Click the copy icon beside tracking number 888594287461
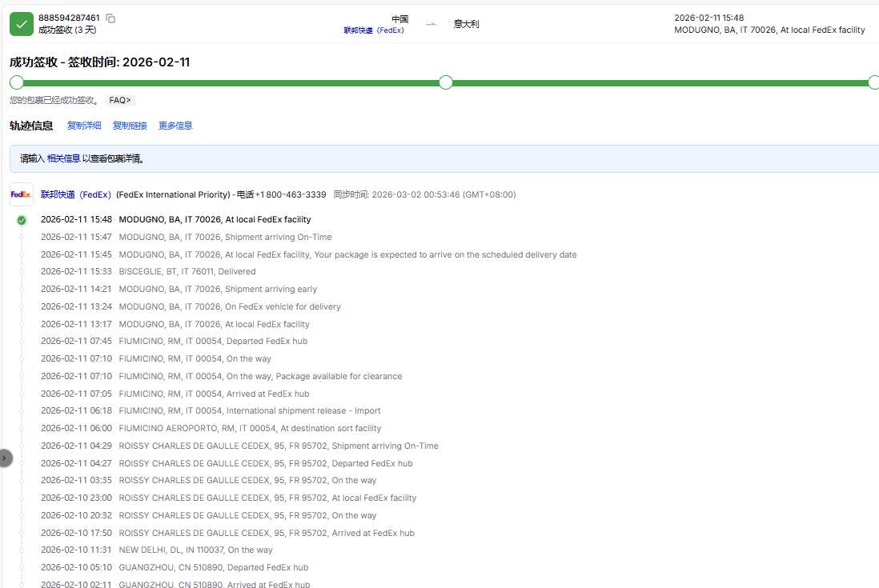 coord(110,18)
